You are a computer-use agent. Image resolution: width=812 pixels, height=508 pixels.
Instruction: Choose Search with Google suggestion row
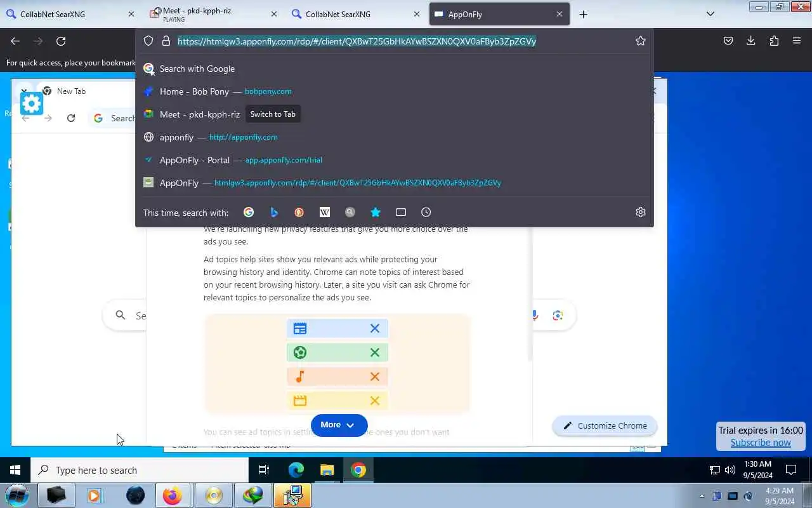point(394,69)
